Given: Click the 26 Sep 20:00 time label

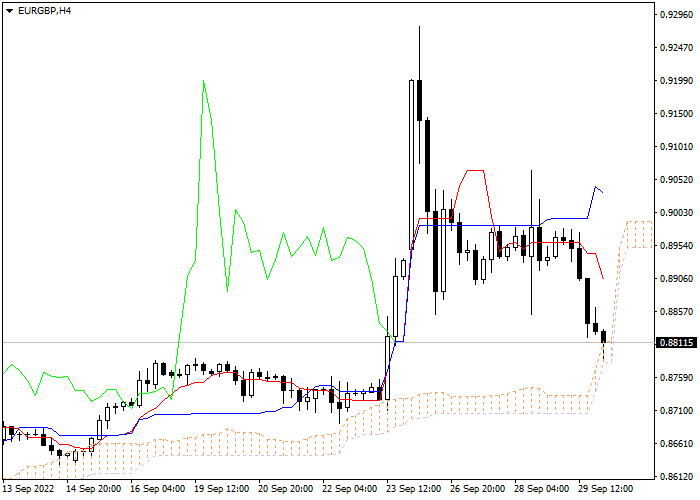Looking at the screenshot, I should coord(478,489).
